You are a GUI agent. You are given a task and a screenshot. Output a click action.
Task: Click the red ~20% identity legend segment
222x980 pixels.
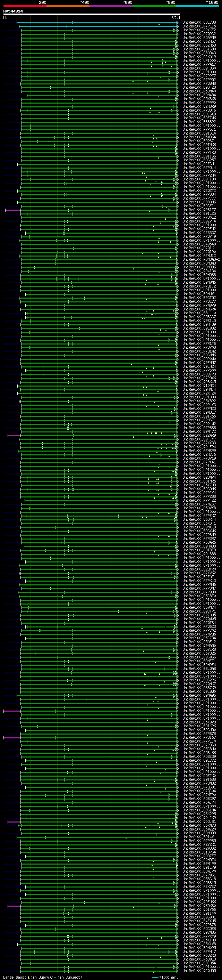click(25, 6)
